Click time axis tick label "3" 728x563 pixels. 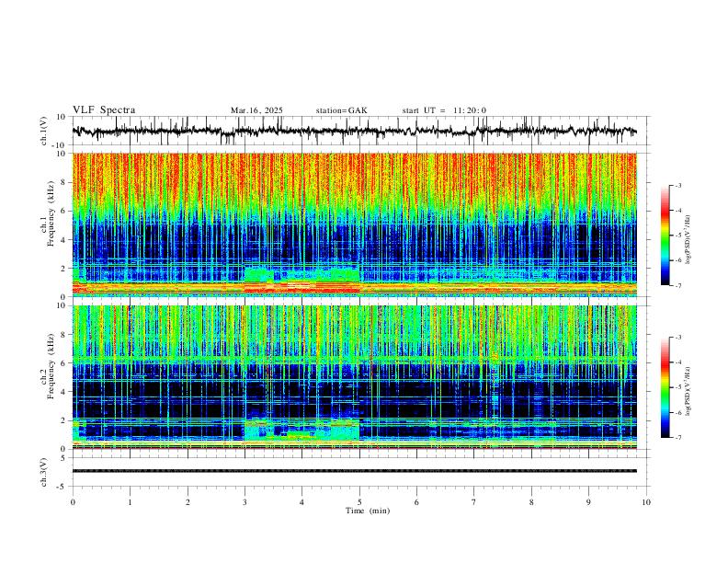tap(245, 502)
